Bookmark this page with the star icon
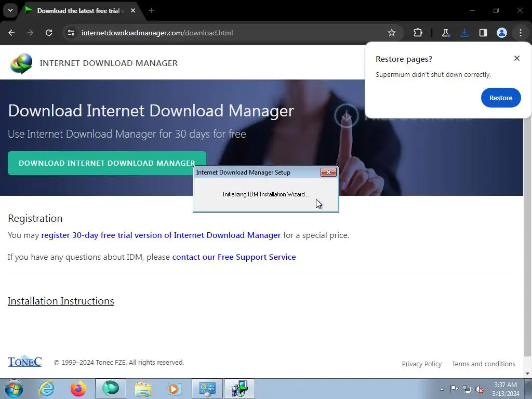 pyautogui.click(x=392, y=33)
